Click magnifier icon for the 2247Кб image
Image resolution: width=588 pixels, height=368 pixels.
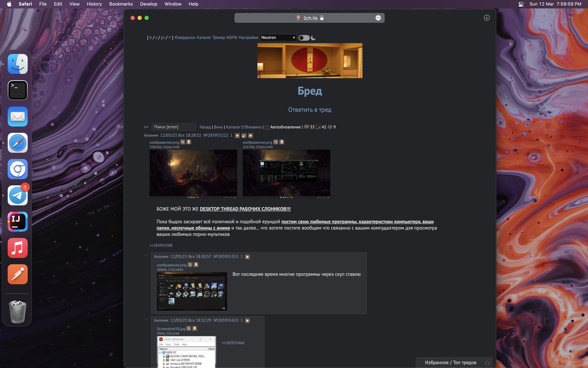[x=276, y=142]
